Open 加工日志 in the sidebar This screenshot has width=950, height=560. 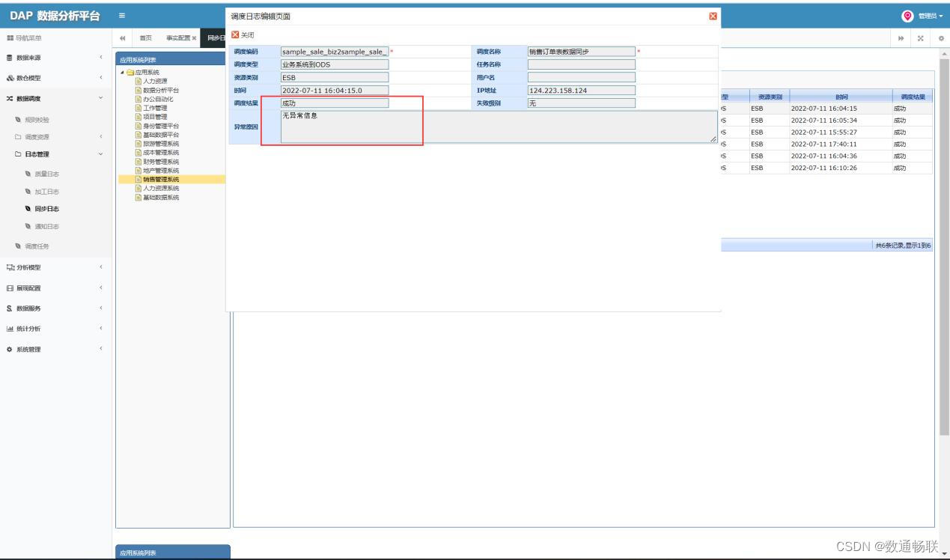[x=46, y=192]
